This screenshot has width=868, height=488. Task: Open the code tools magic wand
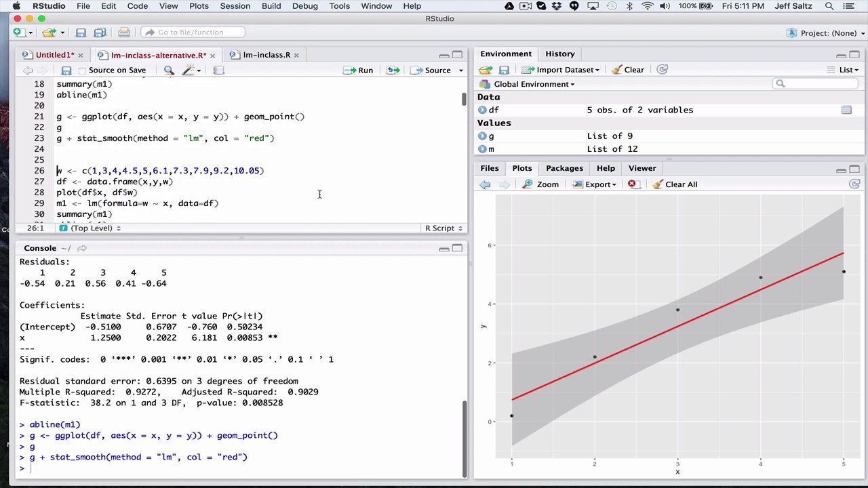coord(189,70)
